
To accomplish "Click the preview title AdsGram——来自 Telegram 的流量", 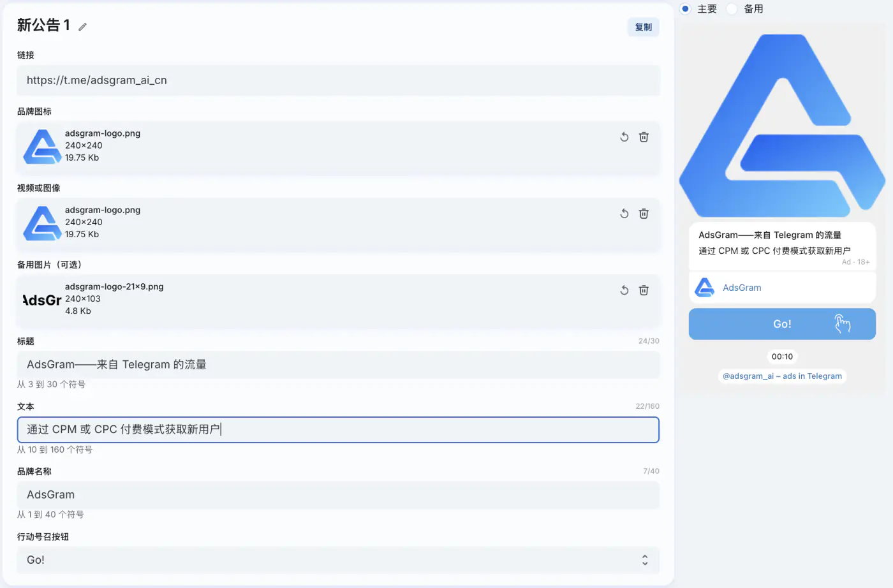I will tap(770, 235).
